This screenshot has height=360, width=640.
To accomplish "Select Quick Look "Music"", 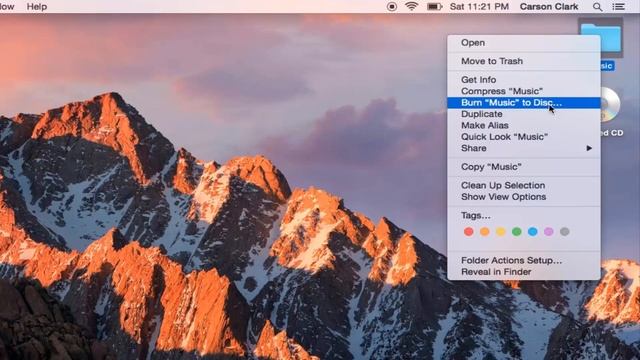I will (524, 137).
